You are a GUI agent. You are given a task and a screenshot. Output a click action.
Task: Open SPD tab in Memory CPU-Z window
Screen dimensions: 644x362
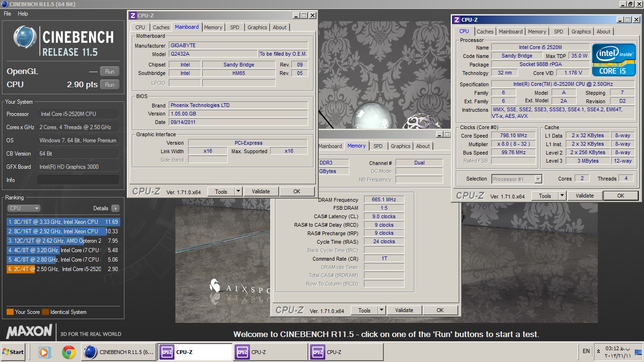378,146
